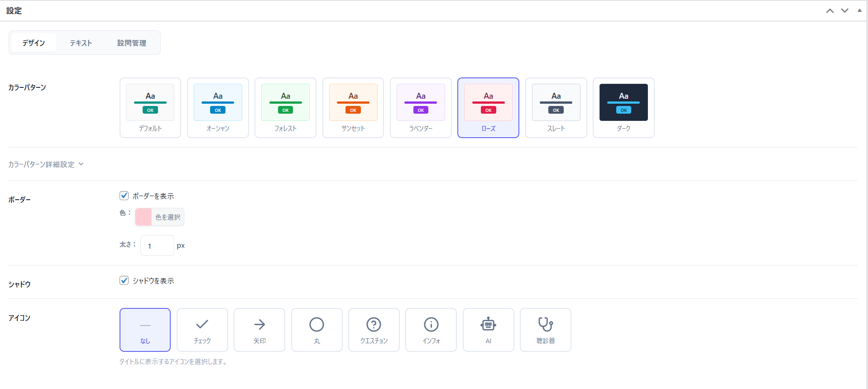Move the 設定 panel up with the arrow
This screenshot has height=389, width=868.
pyautogui.click(x=830, y=10)
